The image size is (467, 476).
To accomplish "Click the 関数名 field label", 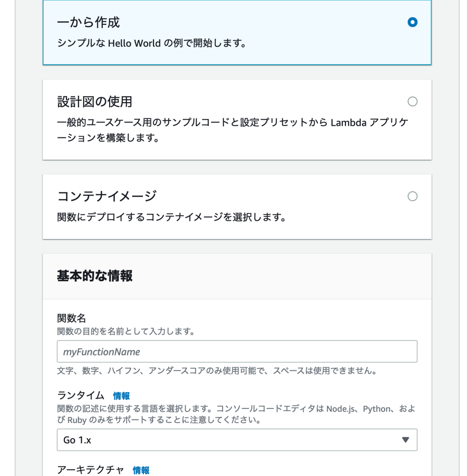I will (71, 318).
